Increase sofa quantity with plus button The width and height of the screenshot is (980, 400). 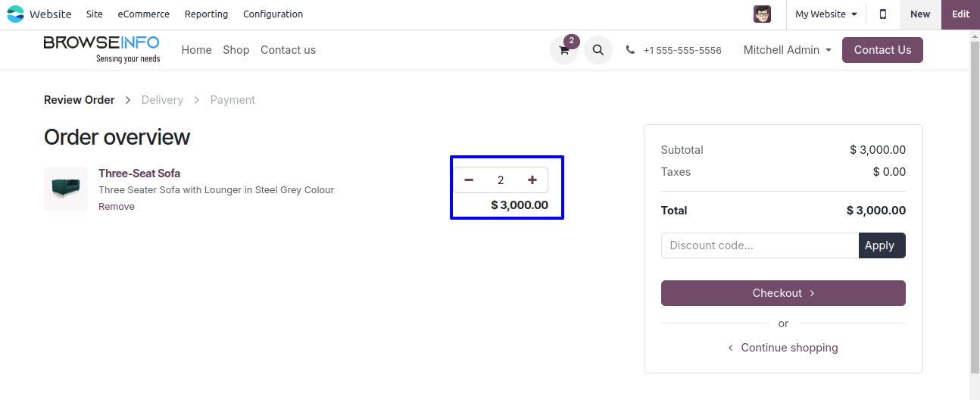[532, 180]
